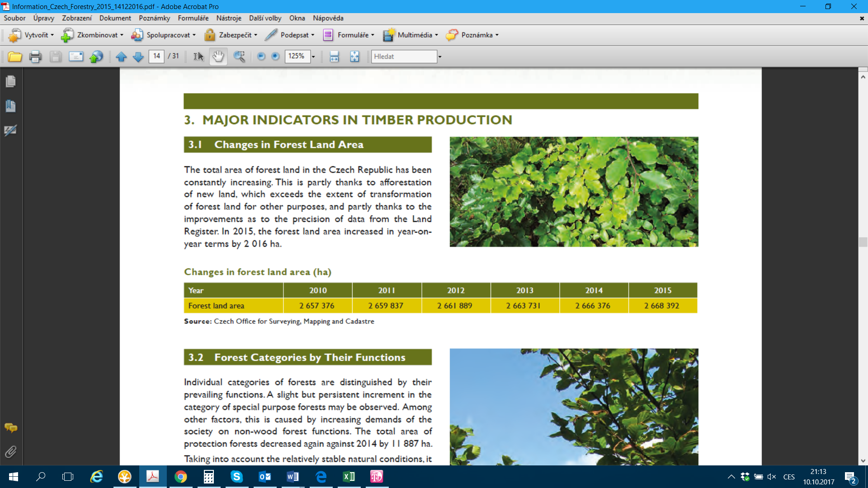Image resolution: width=868 pixels, height=488 pixels.
Task: Open the Hledat search options arrow
Action: pos(439,56)
